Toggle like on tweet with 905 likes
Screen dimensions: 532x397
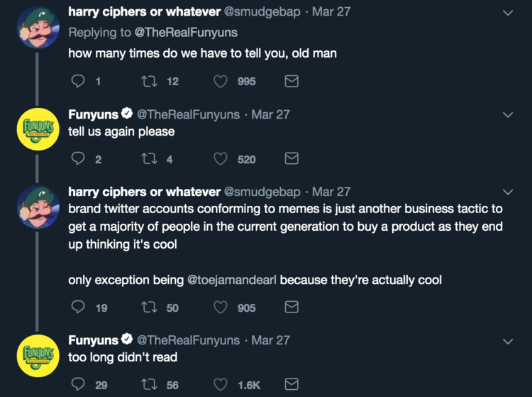220,308
